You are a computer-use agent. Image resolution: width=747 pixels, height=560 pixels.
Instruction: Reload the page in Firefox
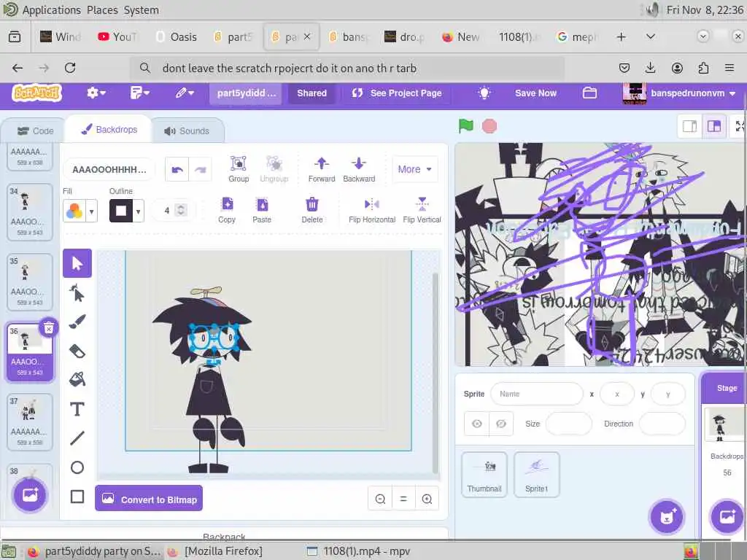coord(70,68)
